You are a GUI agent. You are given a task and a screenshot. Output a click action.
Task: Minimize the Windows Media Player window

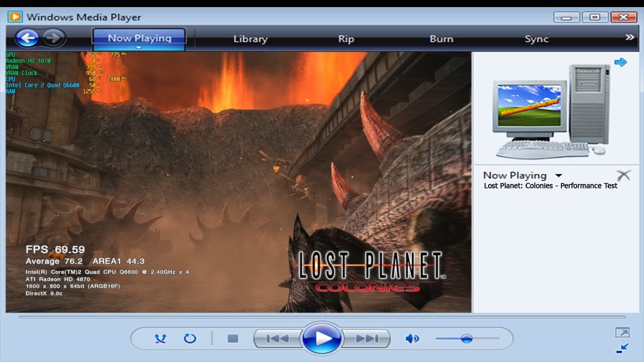[567, 17]
